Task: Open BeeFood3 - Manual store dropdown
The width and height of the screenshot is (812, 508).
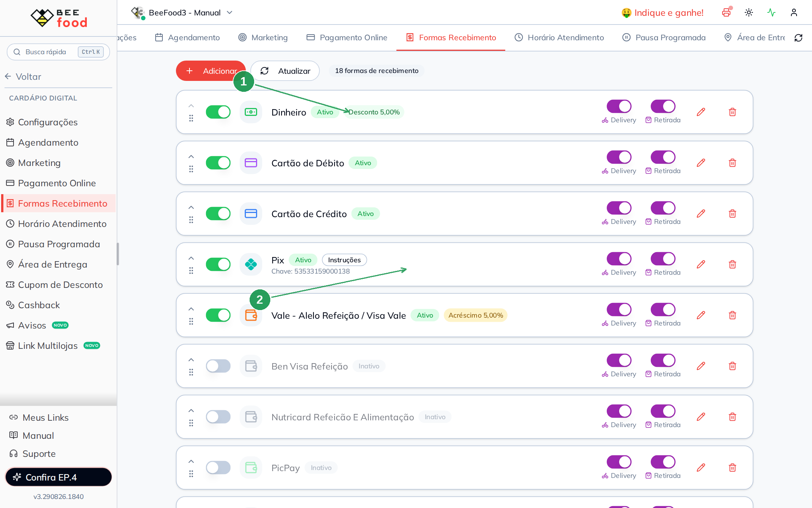Action: click(x=182, y=12)
